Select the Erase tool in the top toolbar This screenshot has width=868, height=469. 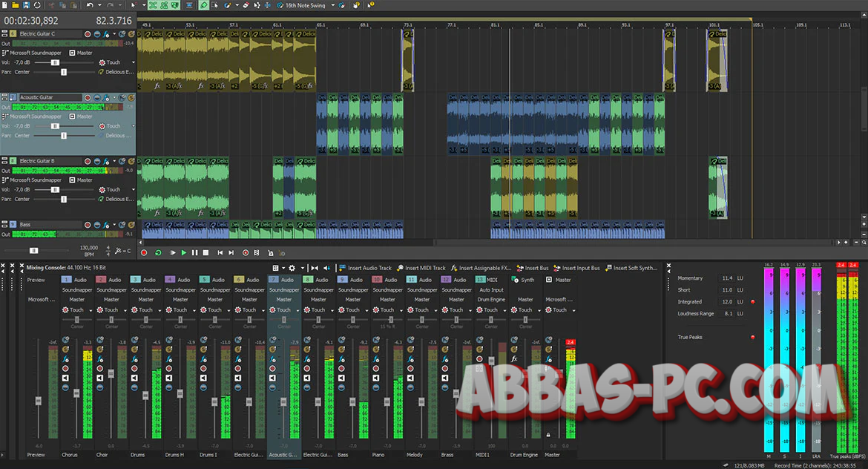click(245, 5)
